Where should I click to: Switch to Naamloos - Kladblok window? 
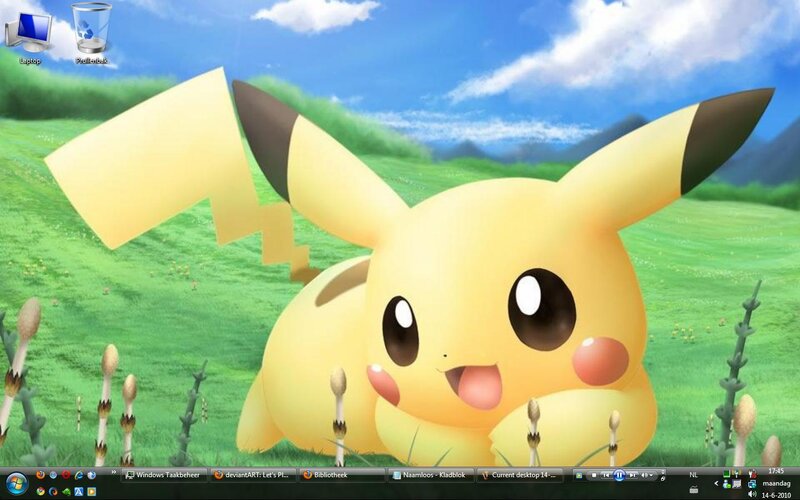(430, 475)
